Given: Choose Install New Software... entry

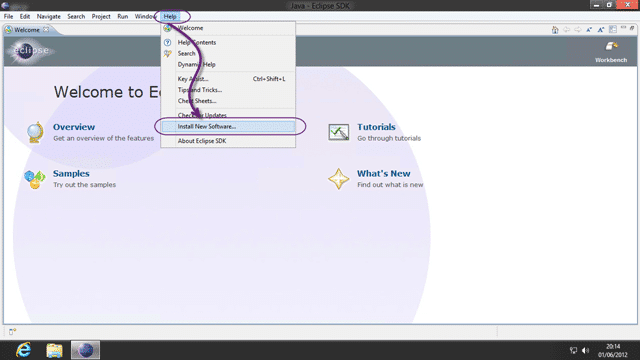Looking at the screenshot, I should click(x=228, y=127).
